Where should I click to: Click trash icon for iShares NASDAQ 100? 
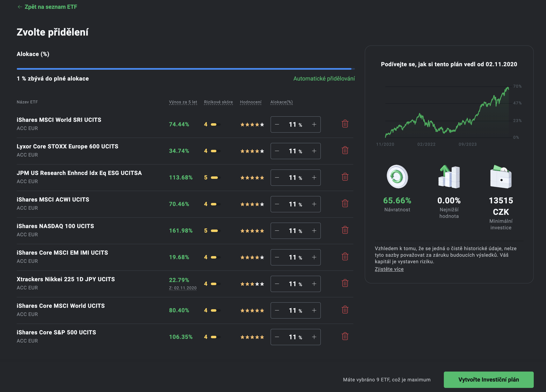coord(345,230)
